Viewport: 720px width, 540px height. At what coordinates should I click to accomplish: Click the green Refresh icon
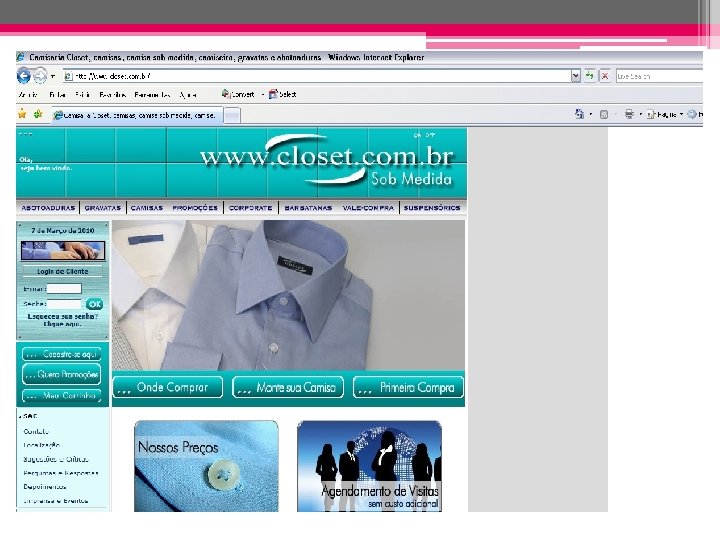tap(589, 76)
